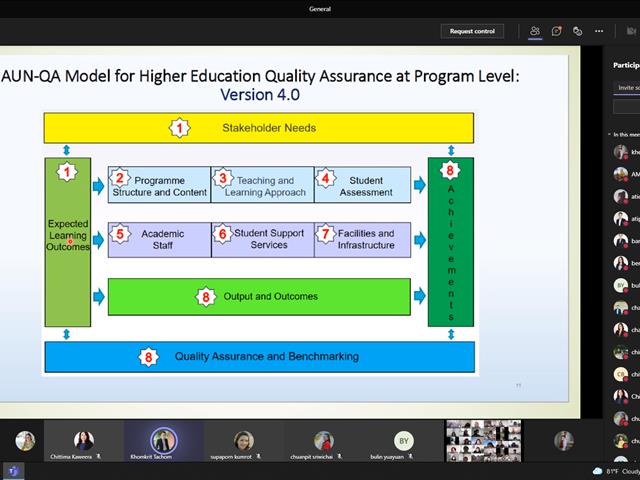The image size is (640, 480).
Task: Select the supaporn kumrot participant tile
Action: tap(244, 442)
